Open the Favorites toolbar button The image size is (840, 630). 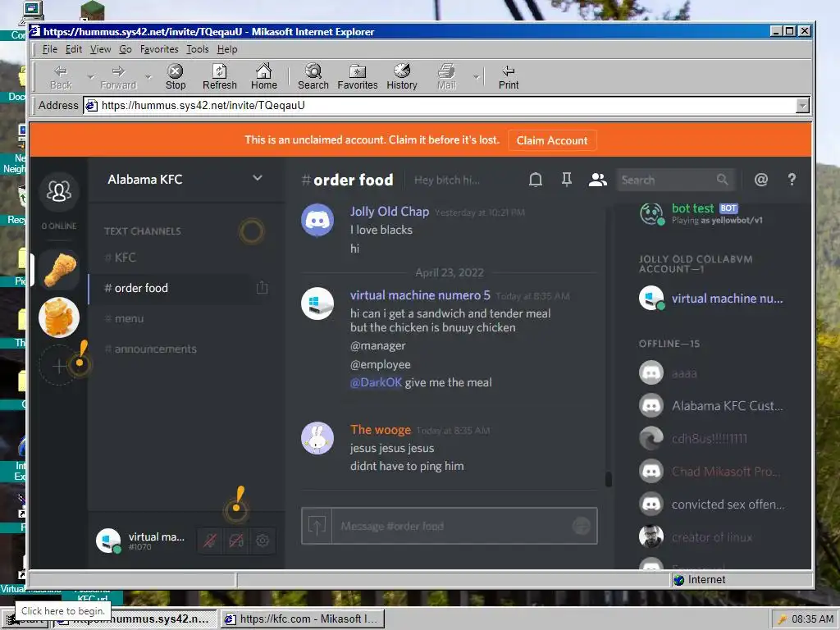pos(358,77)
